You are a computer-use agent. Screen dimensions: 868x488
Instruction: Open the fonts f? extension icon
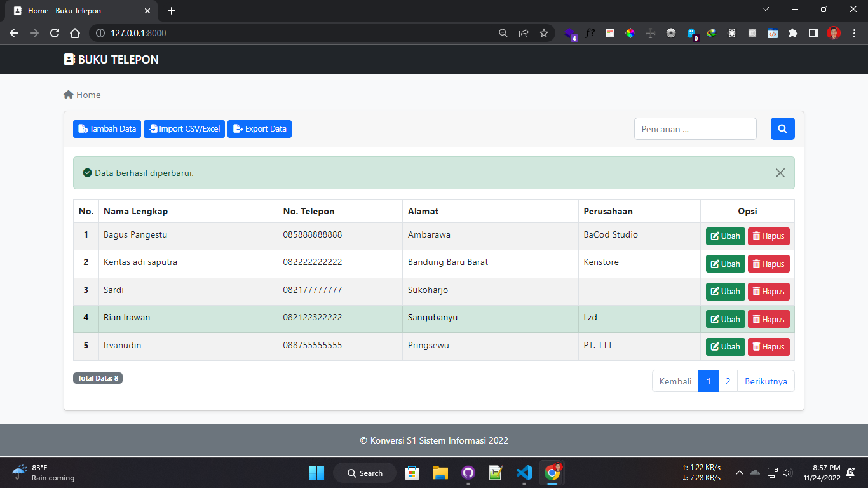coord(590,33)
